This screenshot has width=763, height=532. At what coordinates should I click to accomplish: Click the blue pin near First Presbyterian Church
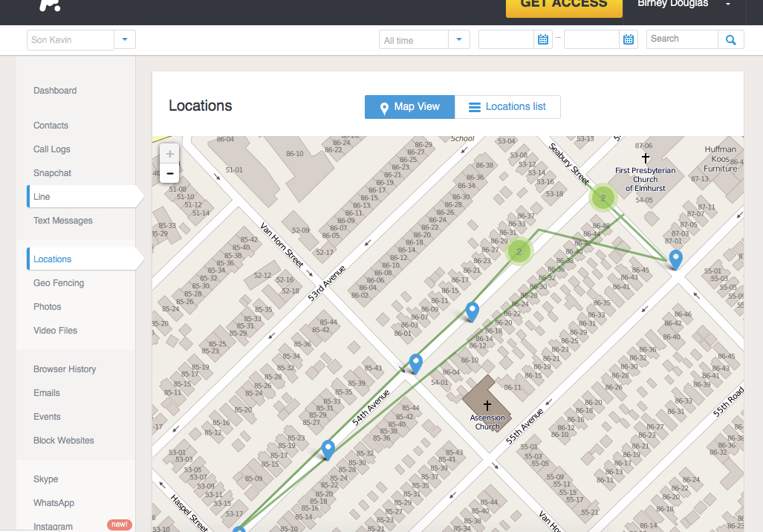[x=675, y=259]
